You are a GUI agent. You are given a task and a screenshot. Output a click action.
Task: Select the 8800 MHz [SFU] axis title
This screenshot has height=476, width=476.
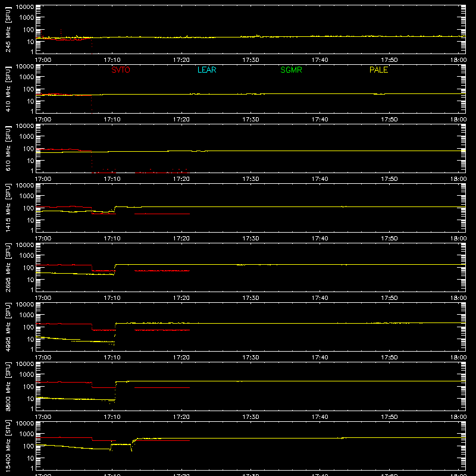pyautogui.click(x=8, y=386)
